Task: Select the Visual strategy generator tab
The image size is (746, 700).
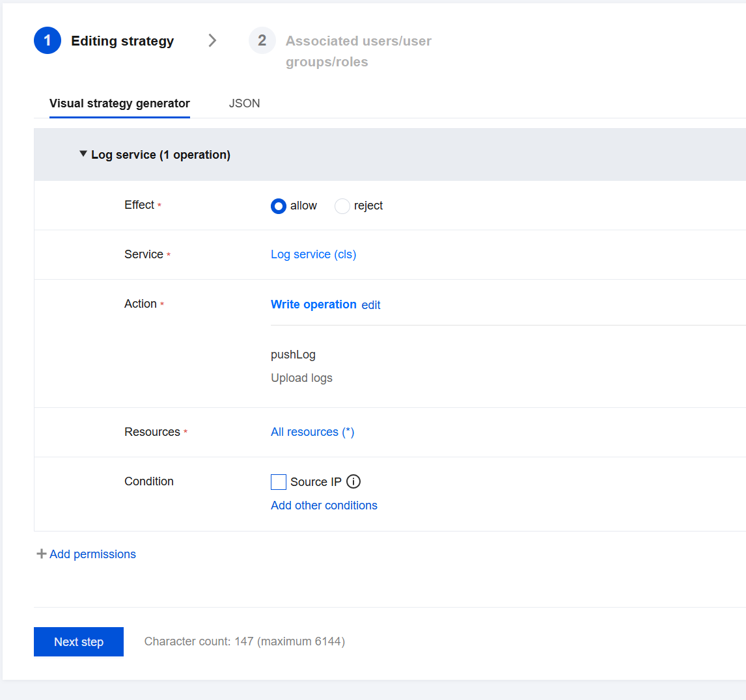Action: tap(120, 103)
